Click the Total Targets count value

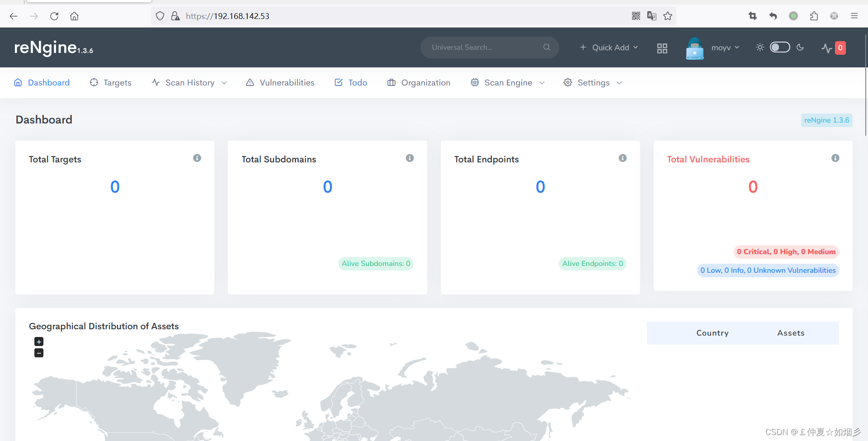[115, 187]
